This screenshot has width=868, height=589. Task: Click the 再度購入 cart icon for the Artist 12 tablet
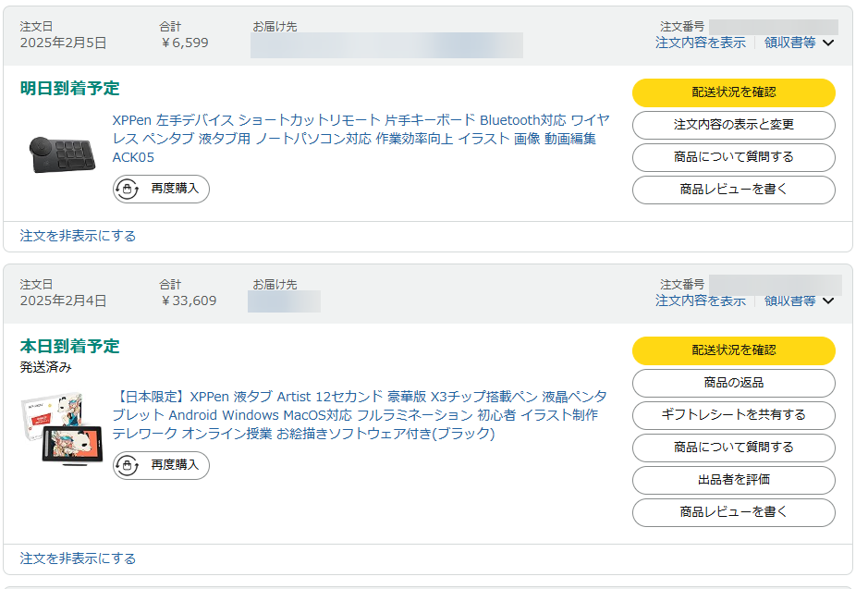[x=127, y=465]
